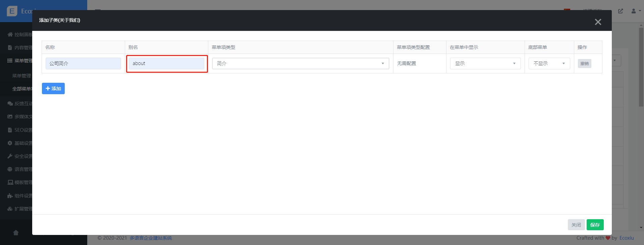Close the 添加子类 dialog with X
The image size is (644, 245).
(598, 22)
